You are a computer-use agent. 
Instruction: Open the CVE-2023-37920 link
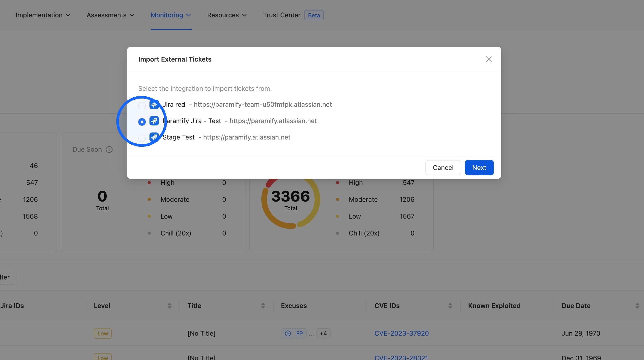point(401,334)
